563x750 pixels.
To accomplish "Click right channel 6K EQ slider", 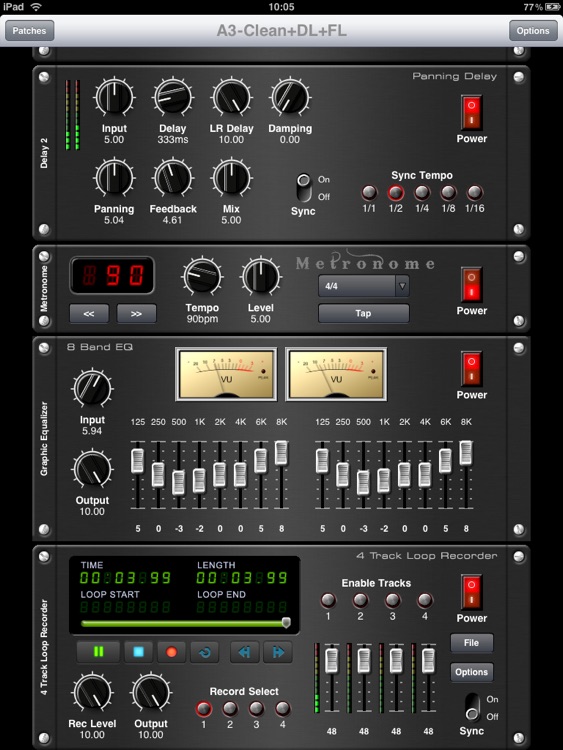I will [x=445, y=461].
